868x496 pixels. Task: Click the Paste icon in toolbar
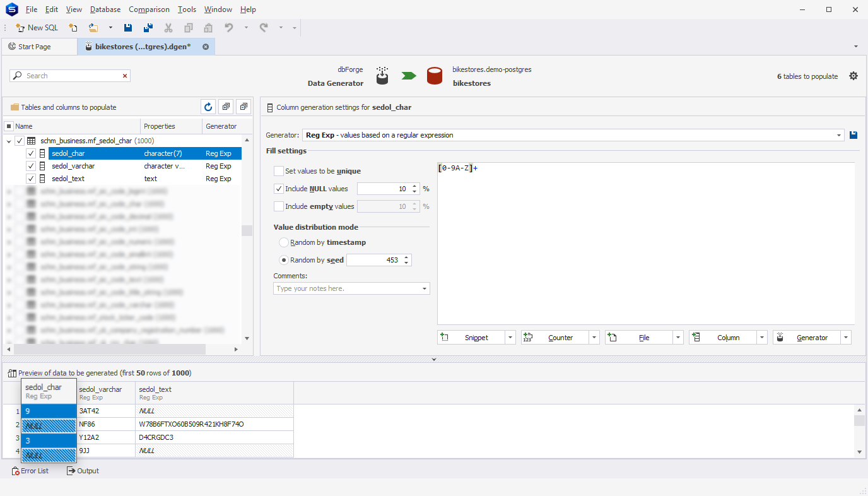click(x=208, y=28)
